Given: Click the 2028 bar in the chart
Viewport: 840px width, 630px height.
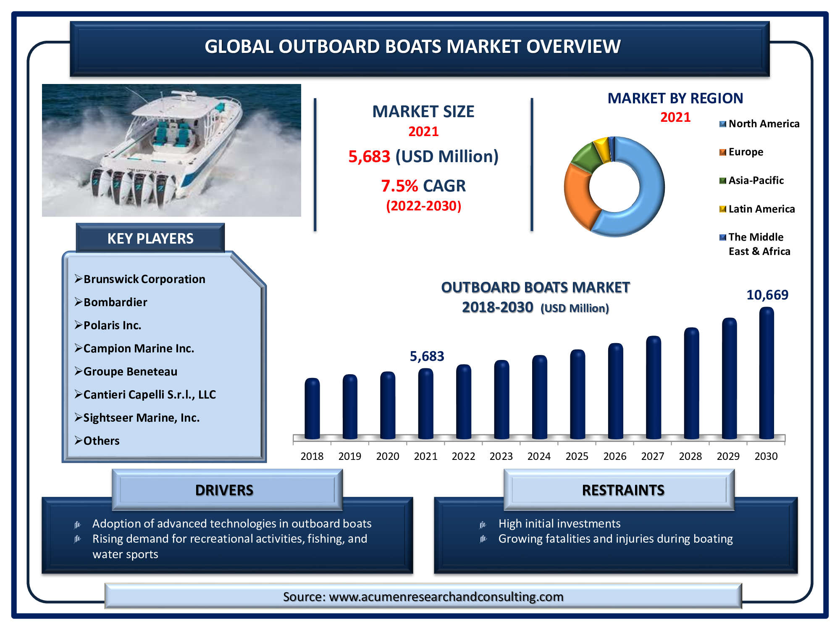Looking at the screenshot, I should 691,383.
